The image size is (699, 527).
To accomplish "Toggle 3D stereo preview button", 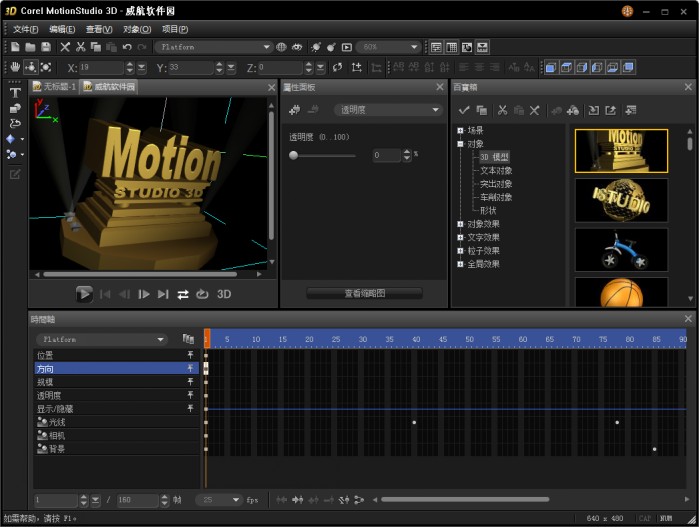I will tap(224, 294).
